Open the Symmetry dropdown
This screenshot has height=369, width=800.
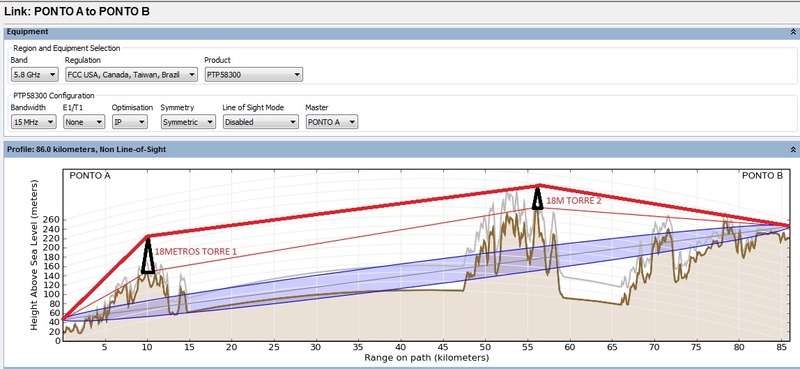click(188, 122)
